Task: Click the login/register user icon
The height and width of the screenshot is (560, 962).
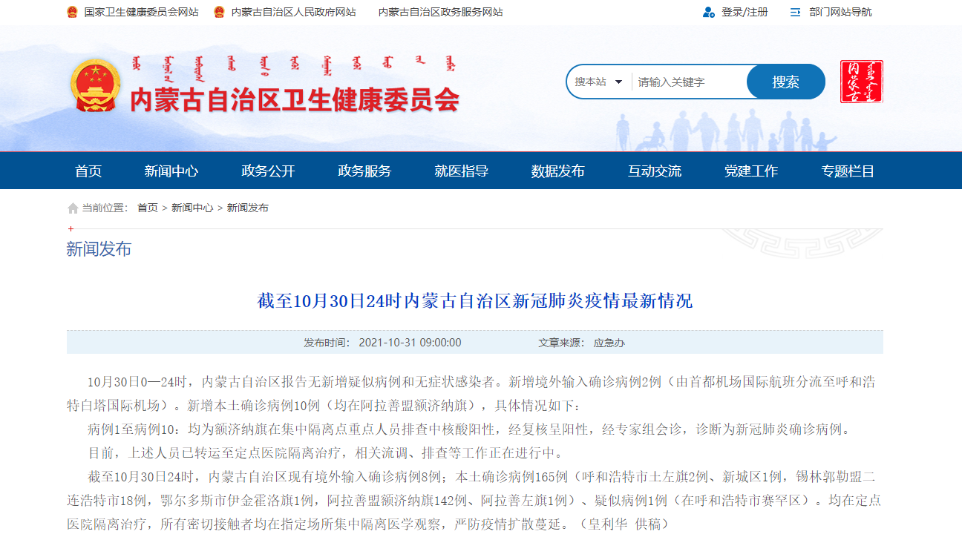Action: pyautogui.click(x=708, y=13)
